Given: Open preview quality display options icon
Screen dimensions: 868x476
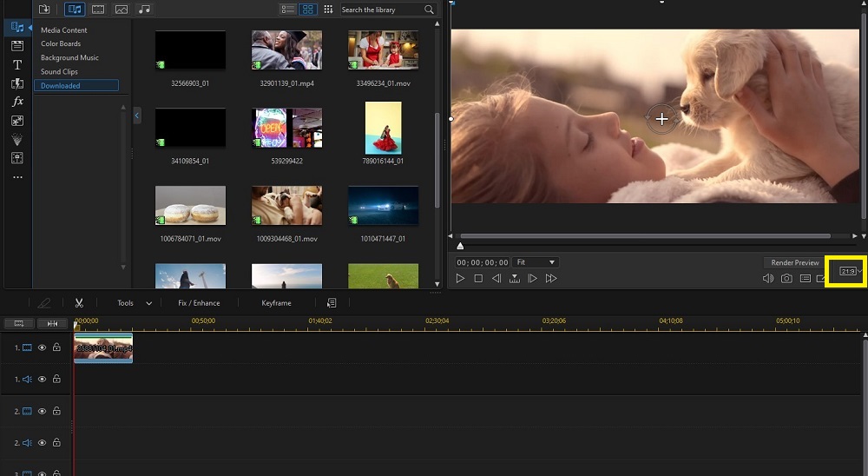Looking at the screenshot, I should pos(806,279).
